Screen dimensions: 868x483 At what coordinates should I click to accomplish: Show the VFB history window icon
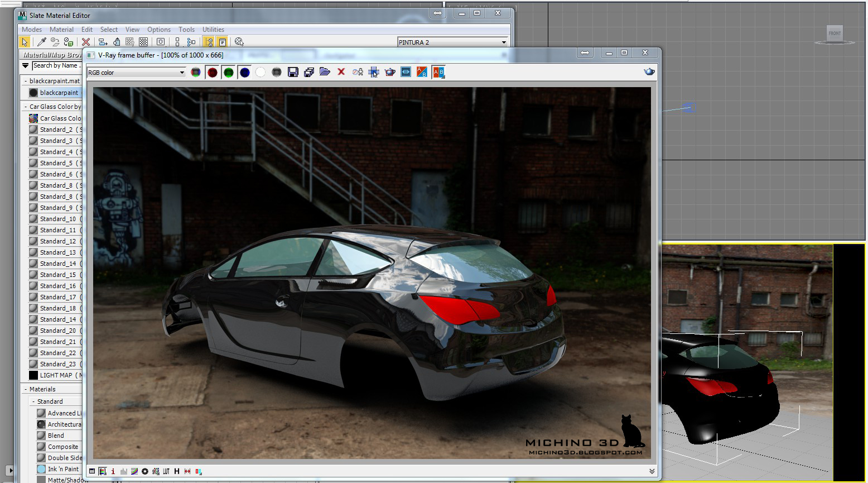(92, 471)
